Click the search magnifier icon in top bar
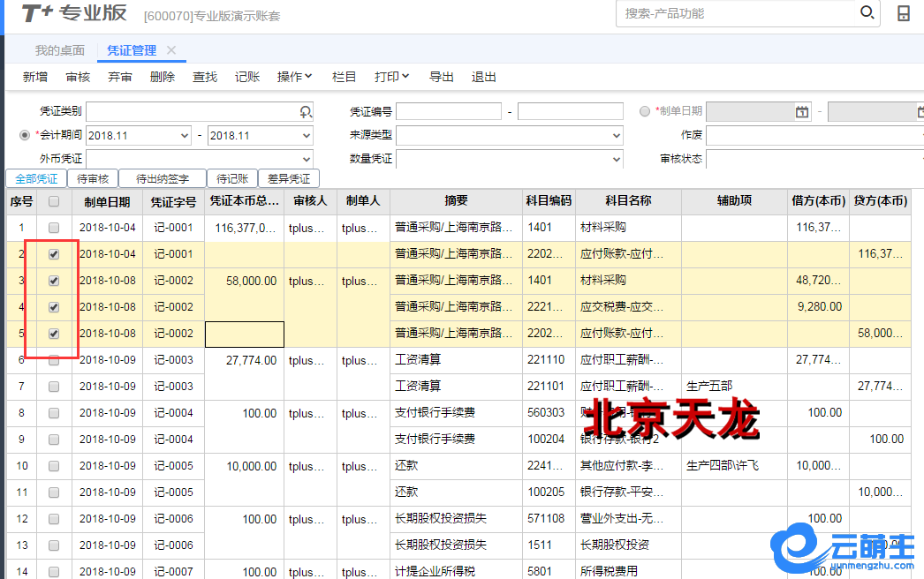Viewport: 924px width, 579px height. pyautogui.click(x=867, y=13)
